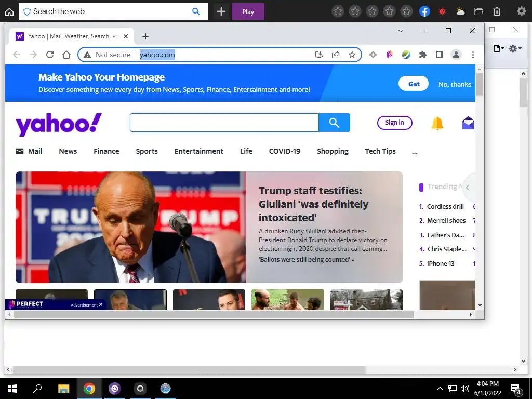Dismiss banner with No, thanks
This screenshot has width=532, height=399.
455,84
